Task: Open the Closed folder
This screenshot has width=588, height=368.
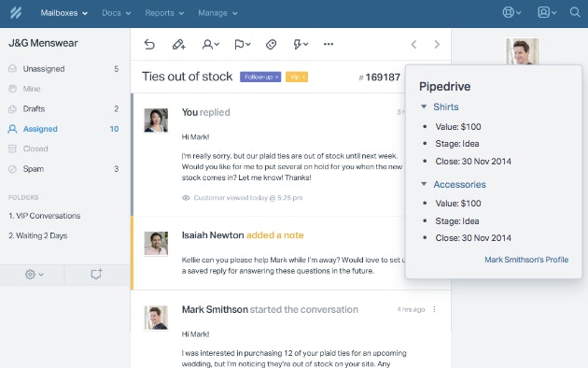Action: [x=63, y=149]
